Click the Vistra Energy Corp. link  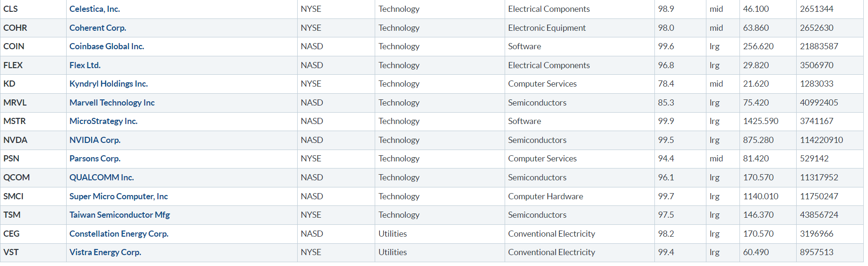pyautogui.click(x=105, y=252)
